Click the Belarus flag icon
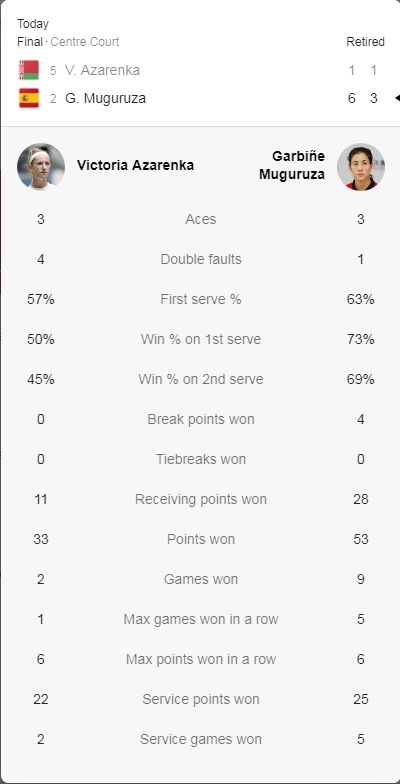Image resolution: width=400 pixels, height=784 pixels. (x=28, y=70)
